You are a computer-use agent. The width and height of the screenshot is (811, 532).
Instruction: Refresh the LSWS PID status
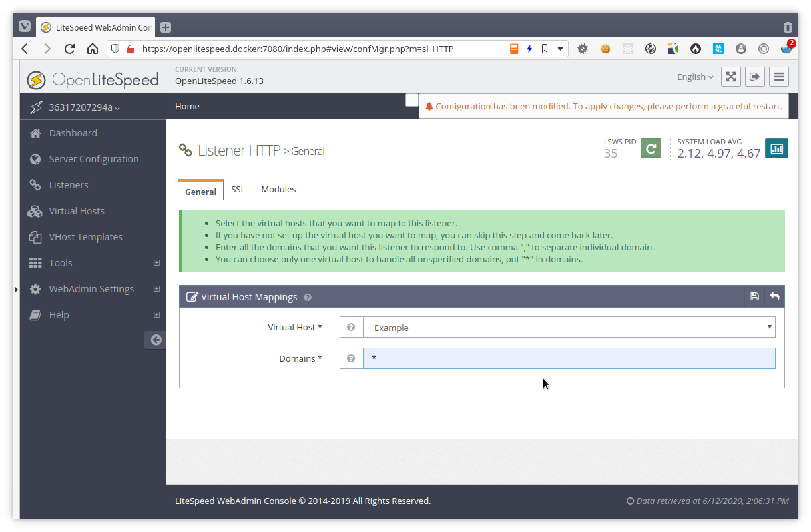[x=651, y=148]
